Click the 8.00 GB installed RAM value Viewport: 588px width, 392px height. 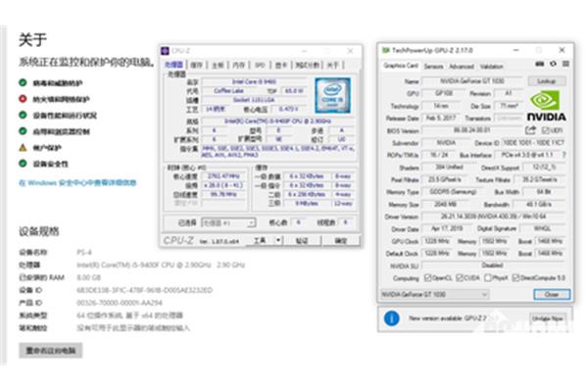click(x=88, y=277)
